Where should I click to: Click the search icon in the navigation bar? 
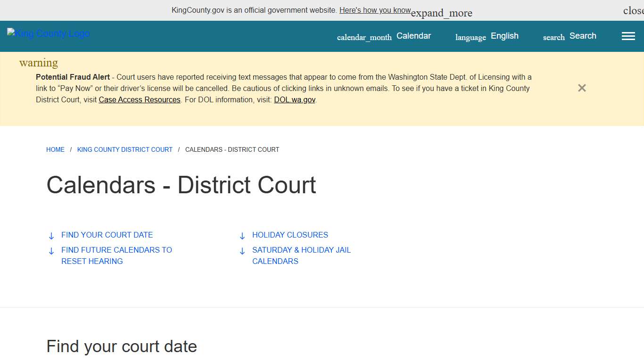(x=553, y=37)
